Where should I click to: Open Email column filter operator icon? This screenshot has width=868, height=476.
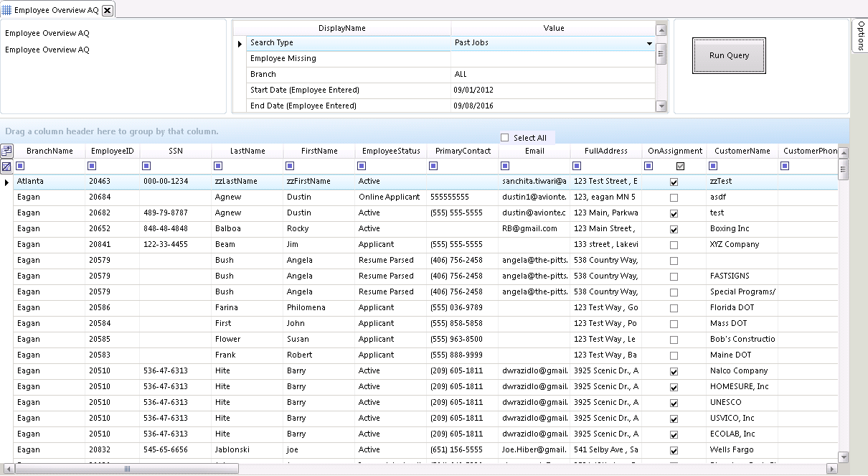point(505,166)
